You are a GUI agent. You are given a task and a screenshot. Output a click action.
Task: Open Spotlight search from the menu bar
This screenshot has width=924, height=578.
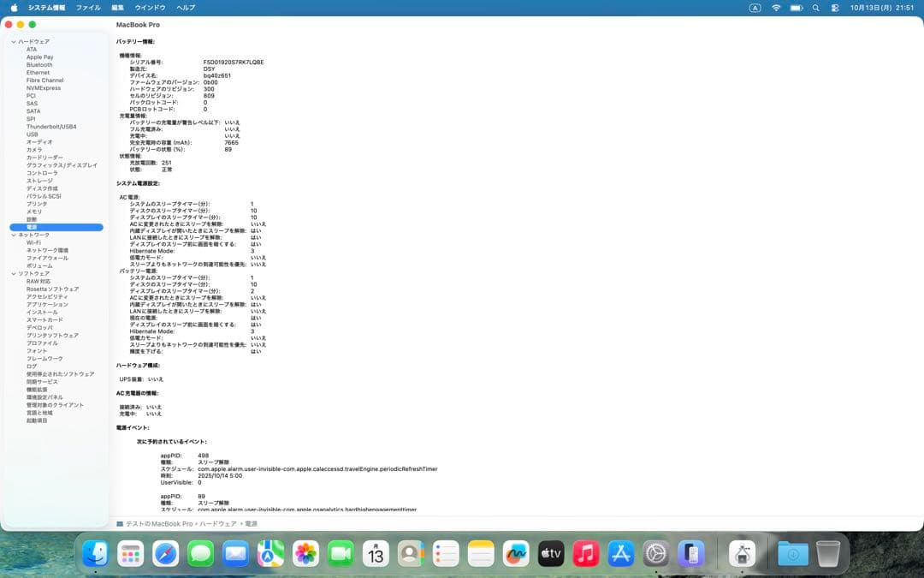coord(814,7)
